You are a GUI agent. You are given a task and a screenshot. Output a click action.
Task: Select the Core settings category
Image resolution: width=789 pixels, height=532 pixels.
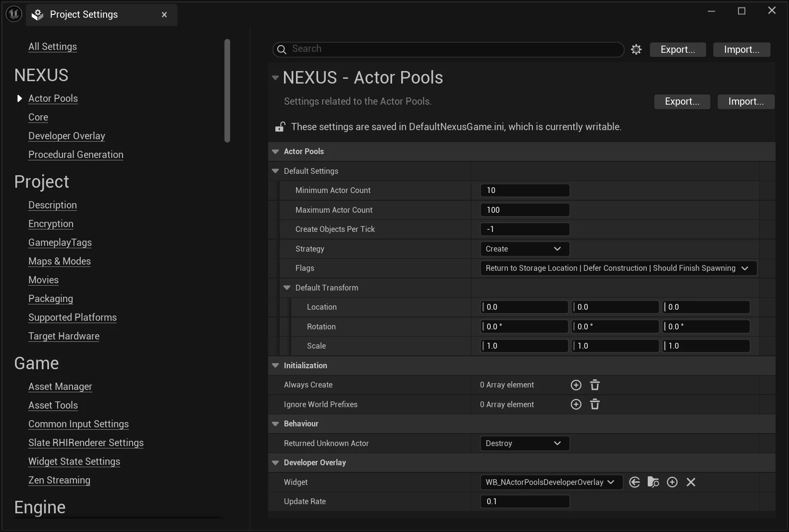(x=38, y=117)
